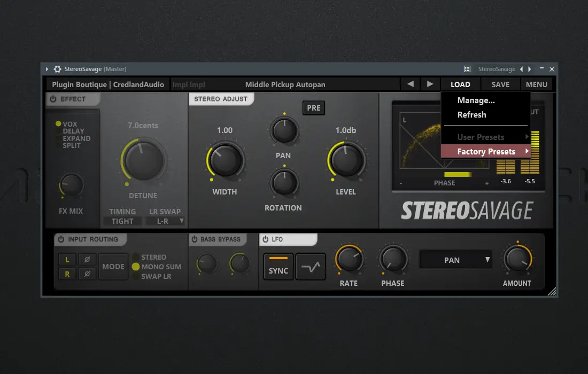Click the 1.00 width value
This screenshot has width=588, height=374.
pyautogui.click(x=225, y=130)
